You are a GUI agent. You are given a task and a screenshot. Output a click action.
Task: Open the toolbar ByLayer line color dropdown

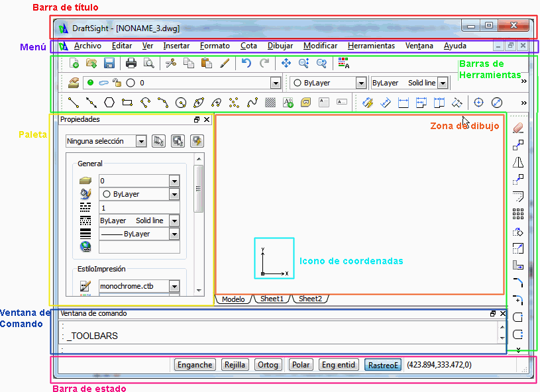coord(361,83)
